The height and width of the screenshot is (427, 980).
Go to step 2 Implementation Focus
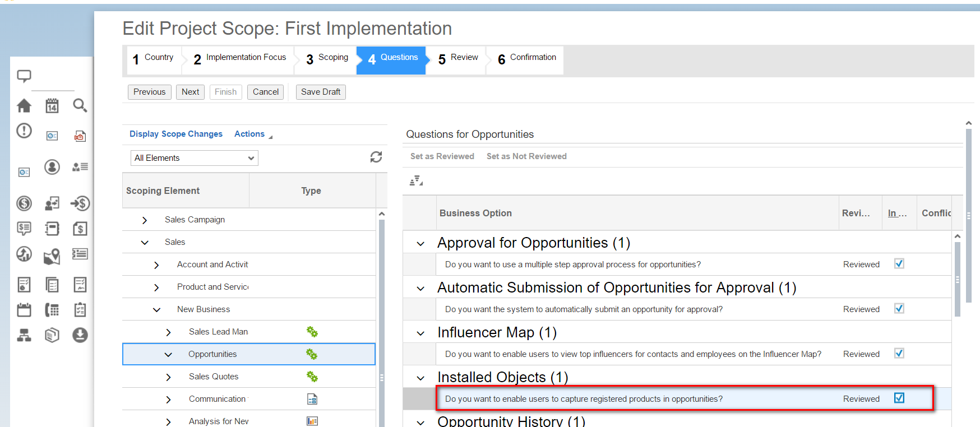[x=240, y=59]
